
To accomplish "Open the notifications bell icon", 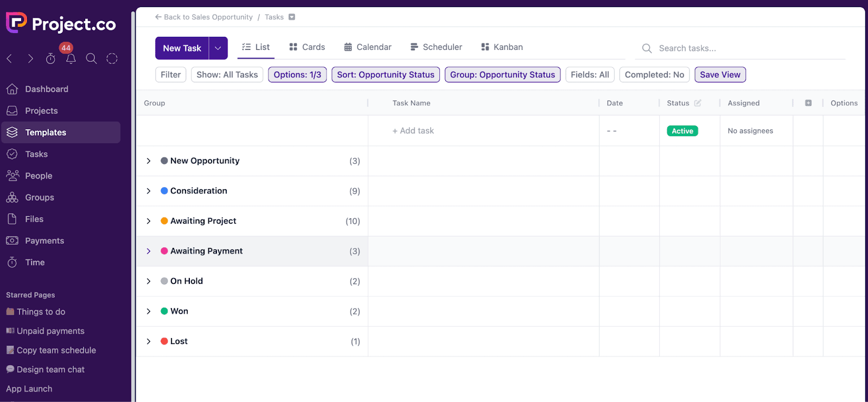I will pos(71,59).
